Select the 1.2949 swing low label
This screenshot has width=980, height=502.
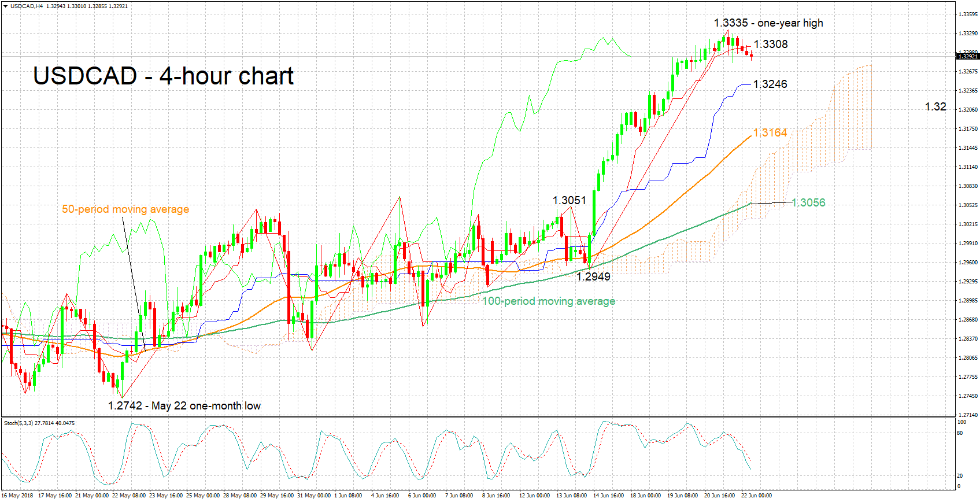coord(593,276)
